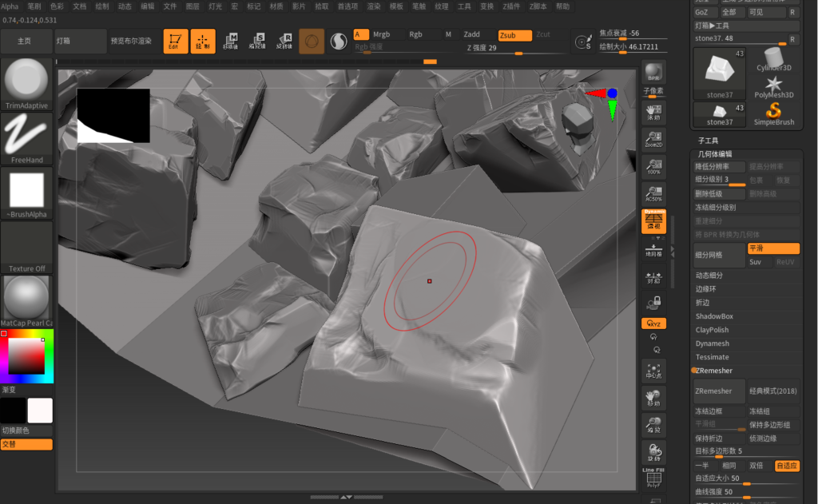818x504 pixels.
Task: Open the TrimAdaptive brush thumbnail
Action: click(x=26, y=84)
